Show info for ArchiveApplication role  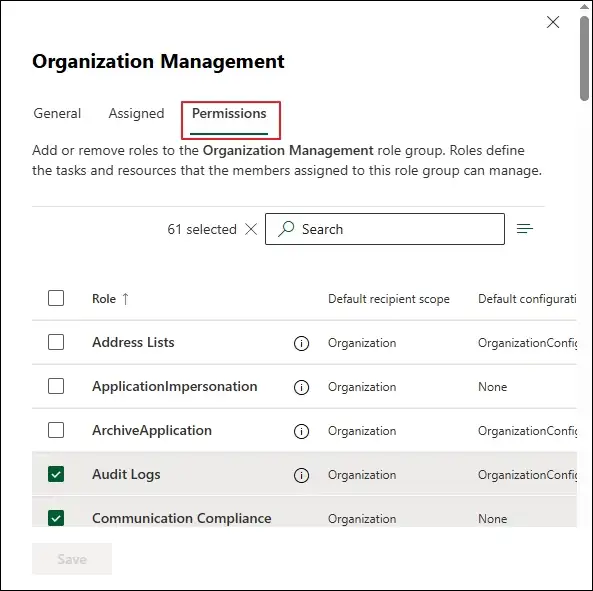pyautogui.click(x=301, y=431)
